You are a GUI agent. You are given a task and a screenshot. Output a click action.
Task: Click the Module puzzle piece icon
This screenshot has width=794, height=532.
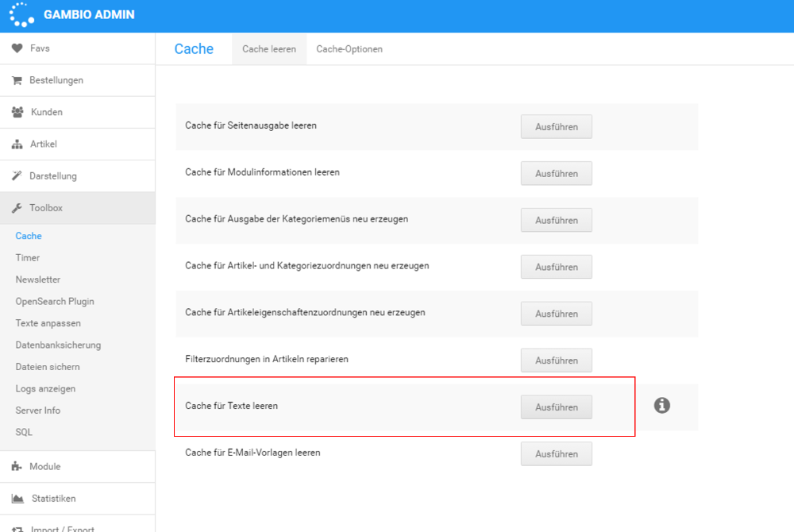pyautogui.click(x=17, y=466)
